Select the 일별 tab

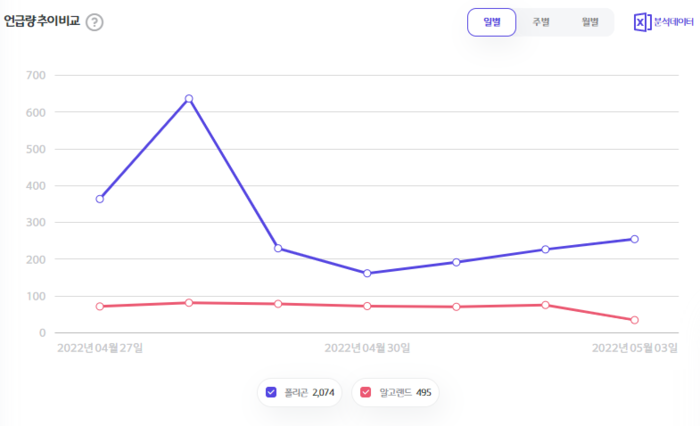492,22
